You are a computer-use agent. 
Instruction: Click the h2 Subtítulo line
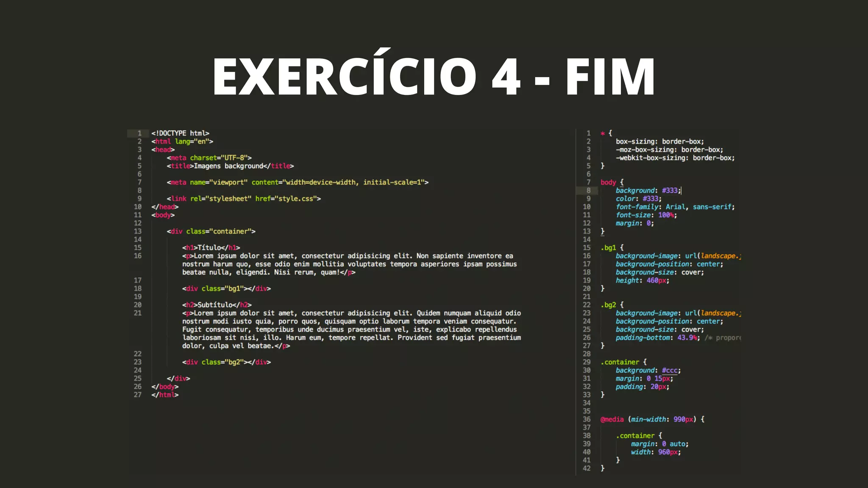click(217, 305)
